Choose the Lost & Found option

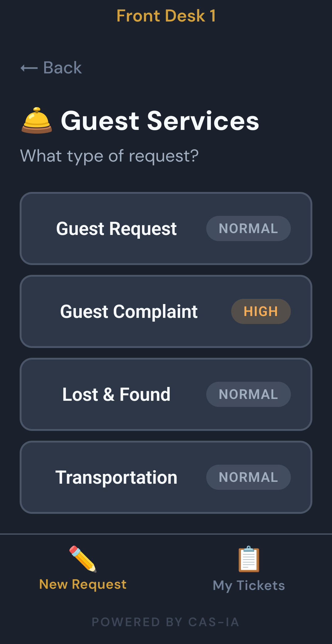[x=116, y=395]
